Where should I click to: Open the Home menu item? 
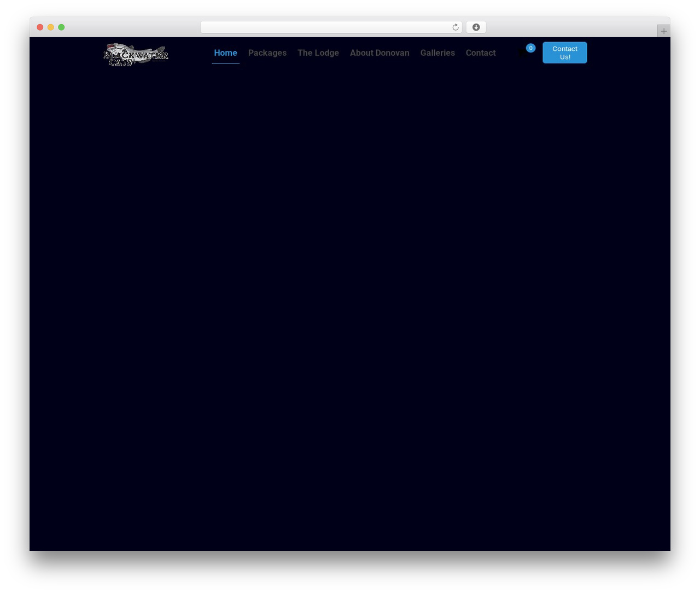point(225,53)
